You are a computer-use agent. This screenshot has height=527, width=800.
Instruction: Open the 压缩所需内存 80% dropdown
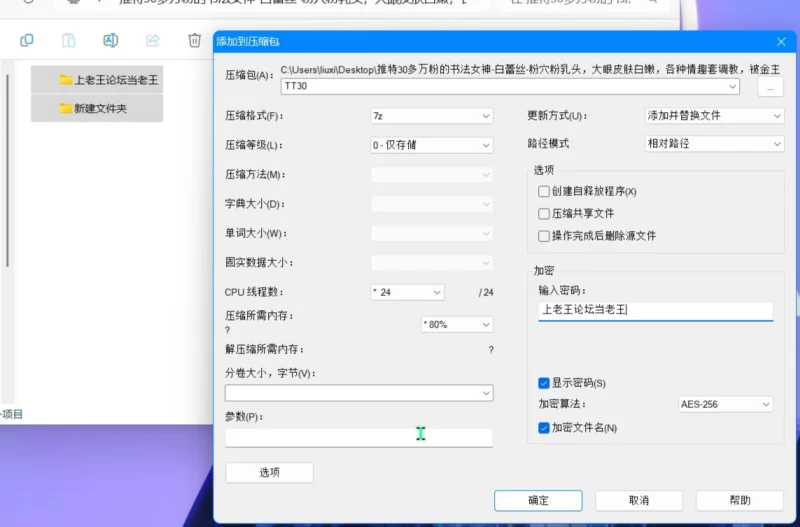(x=457, y=324)
